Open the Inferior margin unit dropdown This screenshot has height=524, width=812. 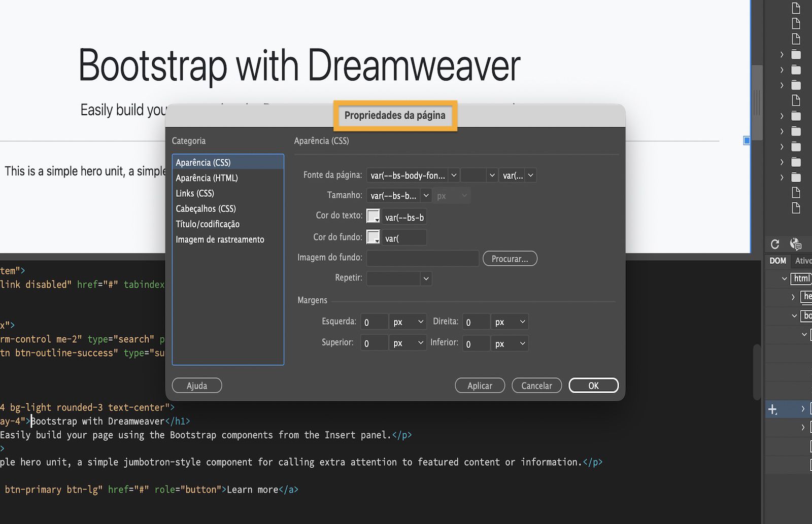[x=510, y=343]
